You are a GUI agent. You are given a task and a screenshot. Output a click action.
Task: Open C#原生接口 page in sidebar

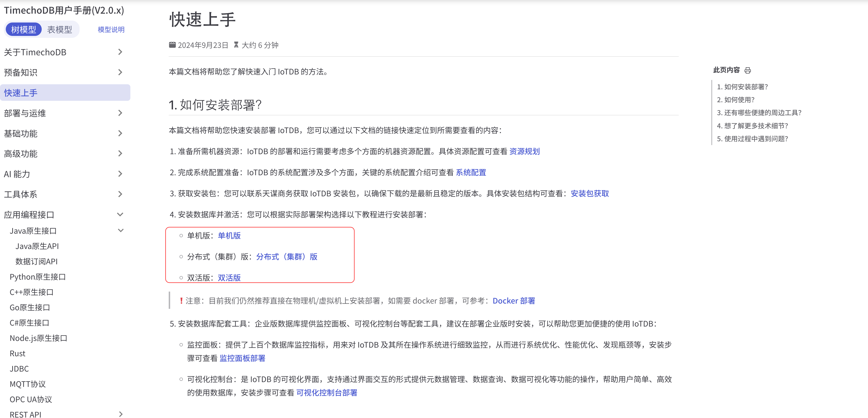point(29,323)
